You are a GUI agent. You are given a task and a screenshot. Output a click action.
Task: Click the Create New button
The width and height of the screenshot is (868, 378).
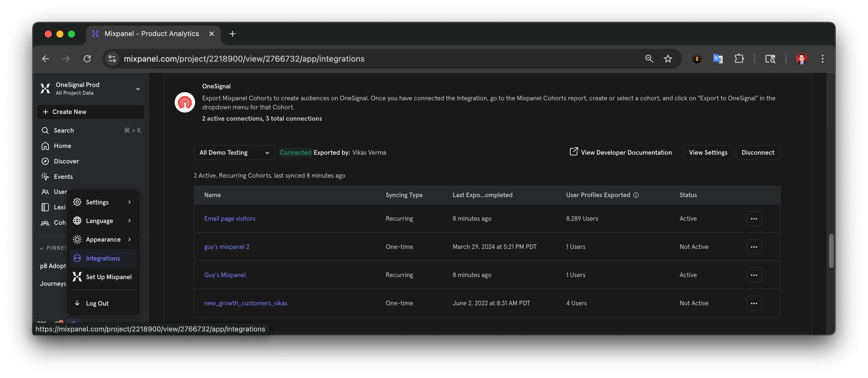click(90, 112)
